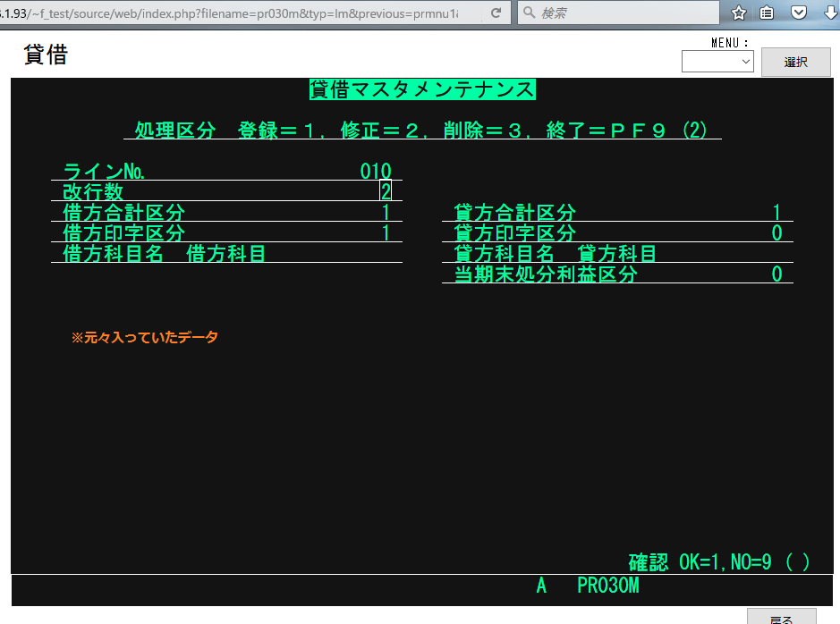Screen dimensions: 840x624
Task: Click the 貸方合計区分 value field
Action: click(776, 212)
